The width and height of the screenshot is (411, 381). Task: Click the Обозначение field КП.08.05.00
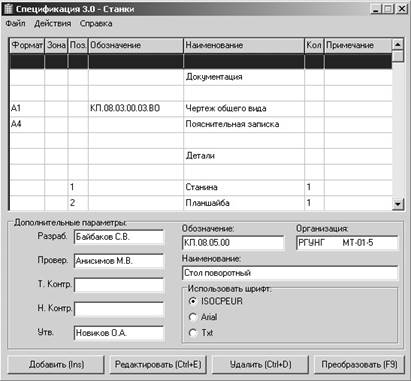233,243
